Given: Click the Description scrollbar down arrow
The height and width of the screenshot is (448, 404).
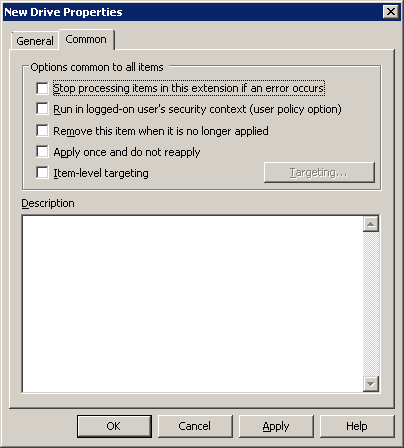Looking at the screenshot, I should (x=371, y=384).
